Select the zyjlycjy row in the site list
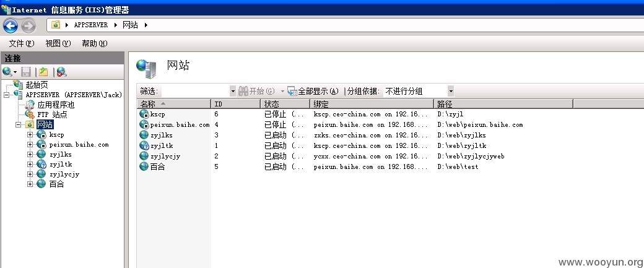This screenshot has height=268, width=644. (355, 156)
